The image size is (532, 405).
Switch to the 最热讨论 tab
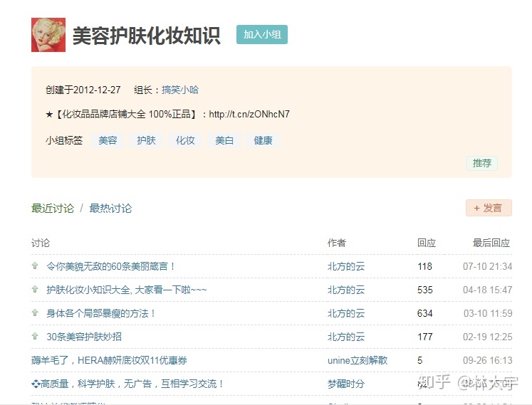click(110, 209)
